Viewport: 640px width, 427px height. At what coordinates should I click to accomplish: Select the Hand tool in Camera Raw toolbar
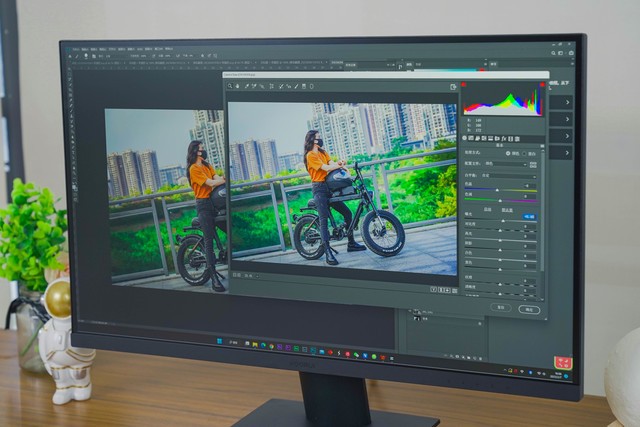pyautogui.click(x=240, y=85)
